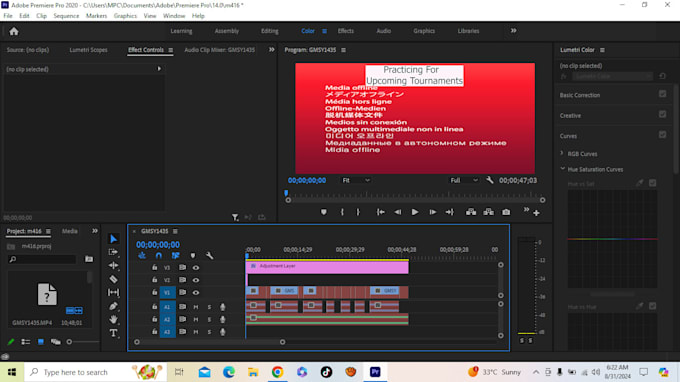Open the Lumetri Scopes tab

point(88,50)
